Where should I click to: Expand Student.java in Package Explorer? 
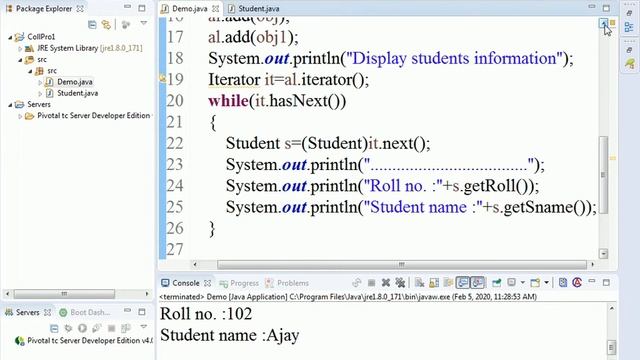click(40, 94)
